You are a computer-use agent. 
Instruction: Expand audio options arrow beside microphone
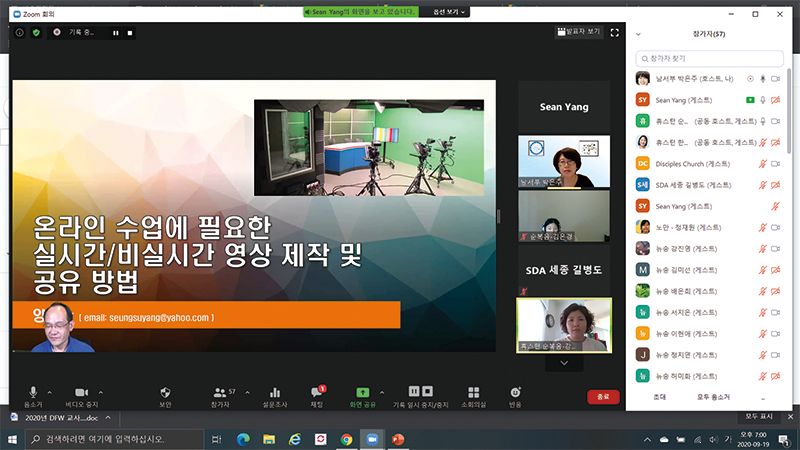(50, 391)
